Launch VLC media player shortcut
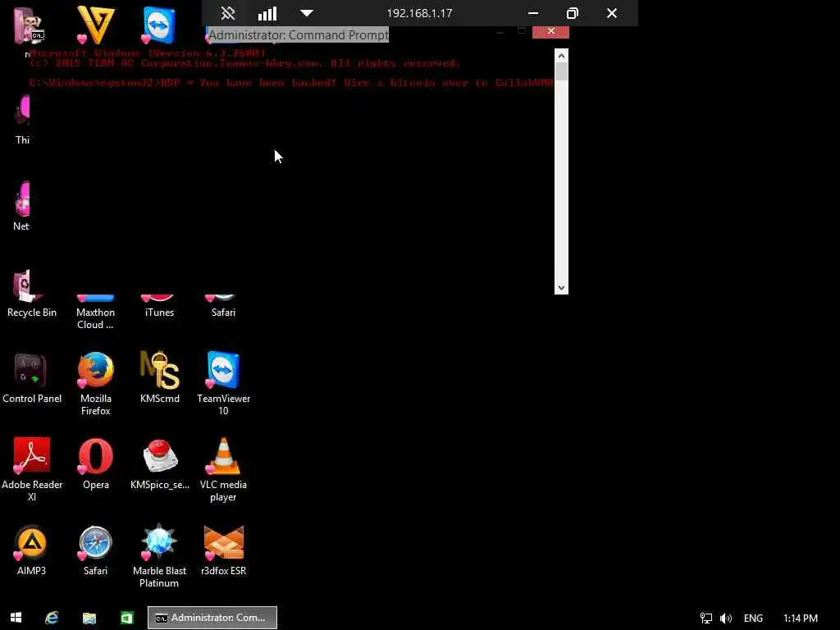The height and width of the screenshot is (630, 840). tap(223, 469)
